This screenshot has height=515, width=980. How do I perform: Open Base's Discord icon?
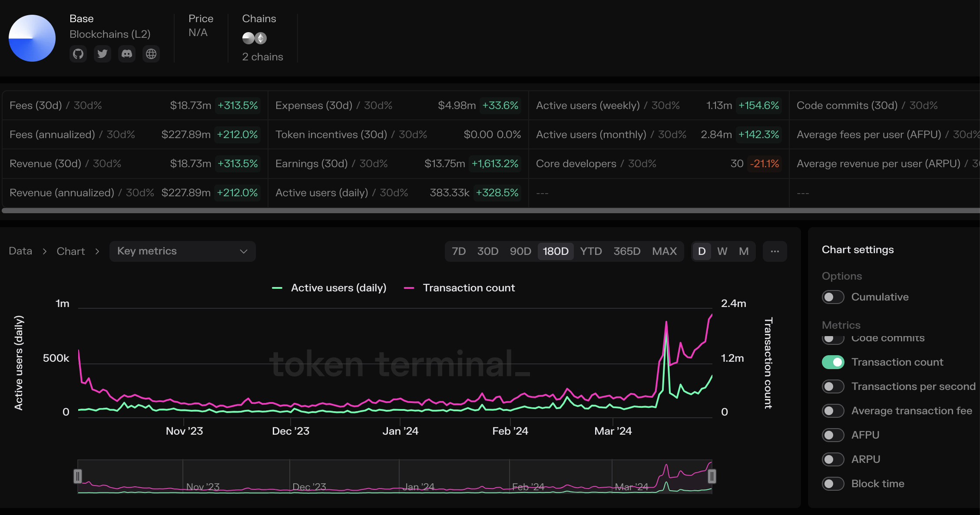tap(127, 54)
